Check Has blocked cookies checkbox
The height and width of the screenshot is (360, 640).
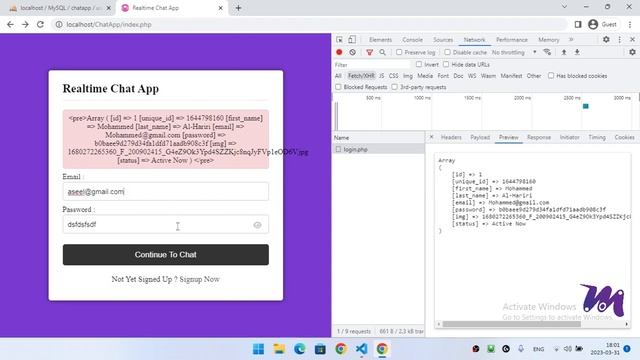click(551, 76)
